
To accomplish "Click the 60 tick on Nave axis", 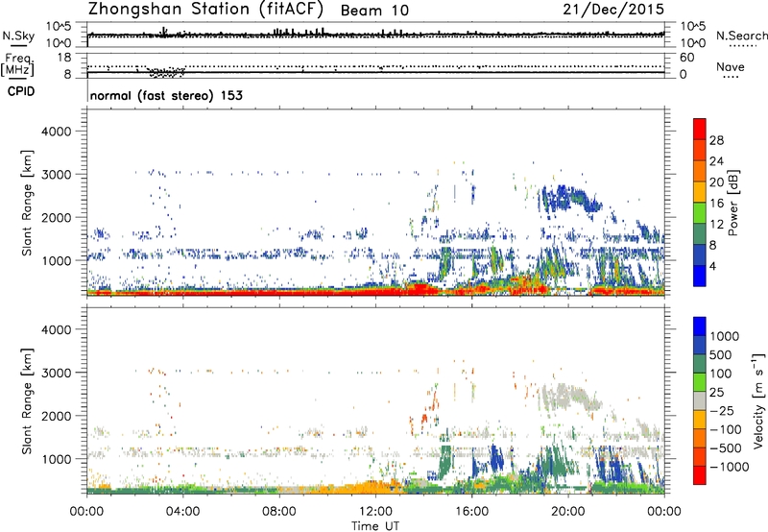I will [x=686, y=58].
